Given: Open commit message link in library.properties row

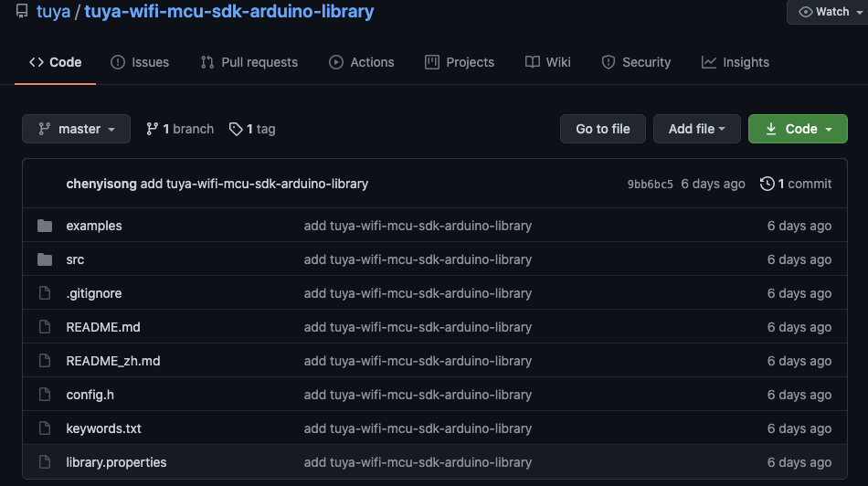Looking at the screenshot, I should point(418,462).
